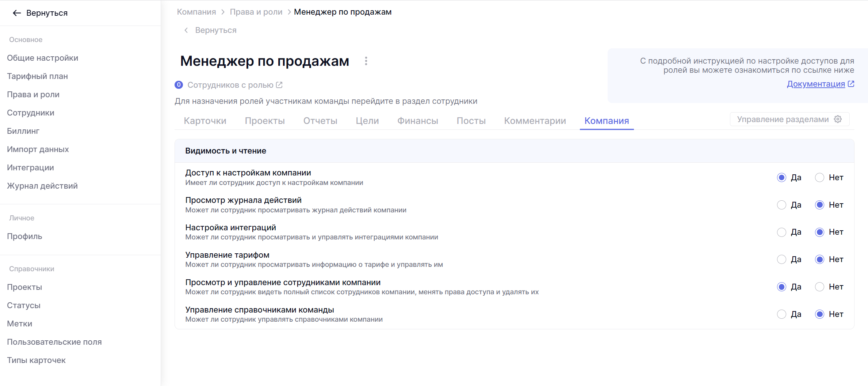868x386 pixels.
Task: Open the Карточки tab
Action: (205, 121)
